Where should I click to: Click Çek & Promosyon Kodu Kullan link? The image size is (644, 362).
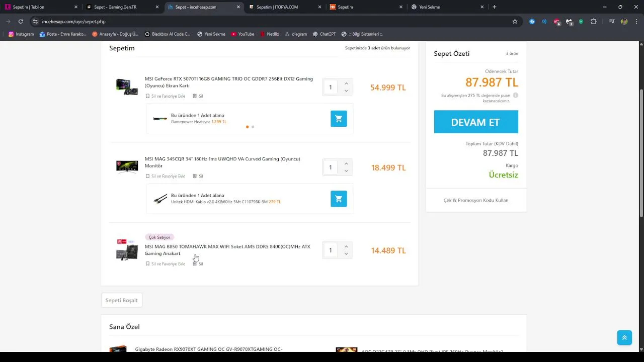(476, 200)
